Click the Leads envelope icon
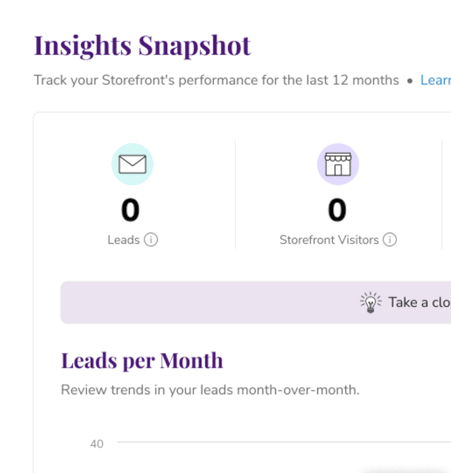 coord(132,164)
